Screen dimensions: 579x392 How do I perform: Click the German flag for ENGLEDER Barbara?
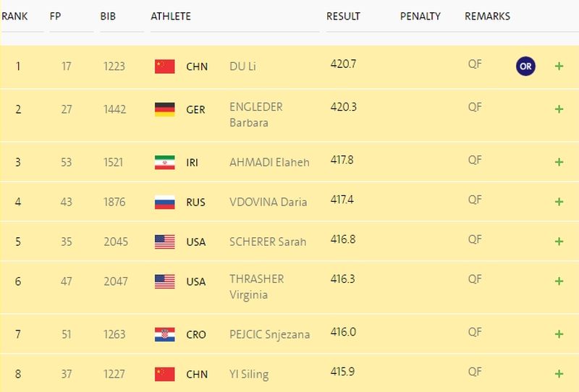[x=165, y=109]
